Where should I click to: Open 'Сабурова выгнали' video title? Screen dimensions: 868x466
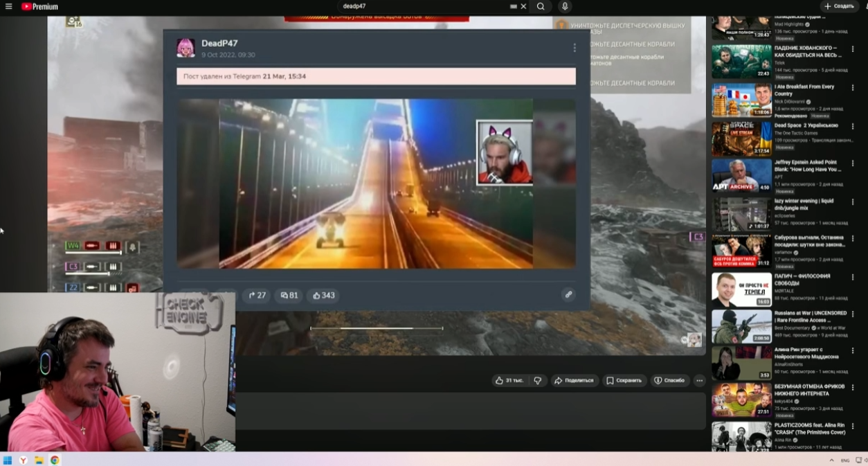(x=809, y=241)
